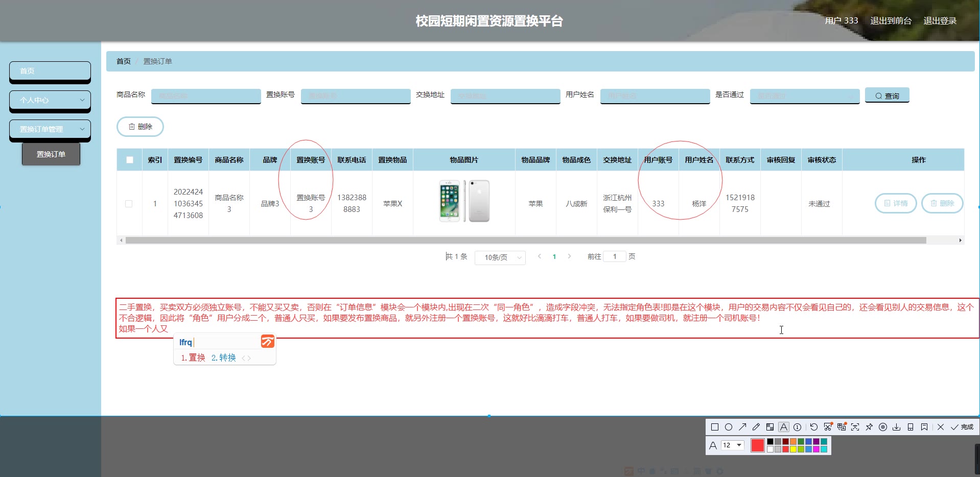The width and height of the screenshot is (980, 477).
Task: Click 用户 333 in header
Action: point(842,21)
